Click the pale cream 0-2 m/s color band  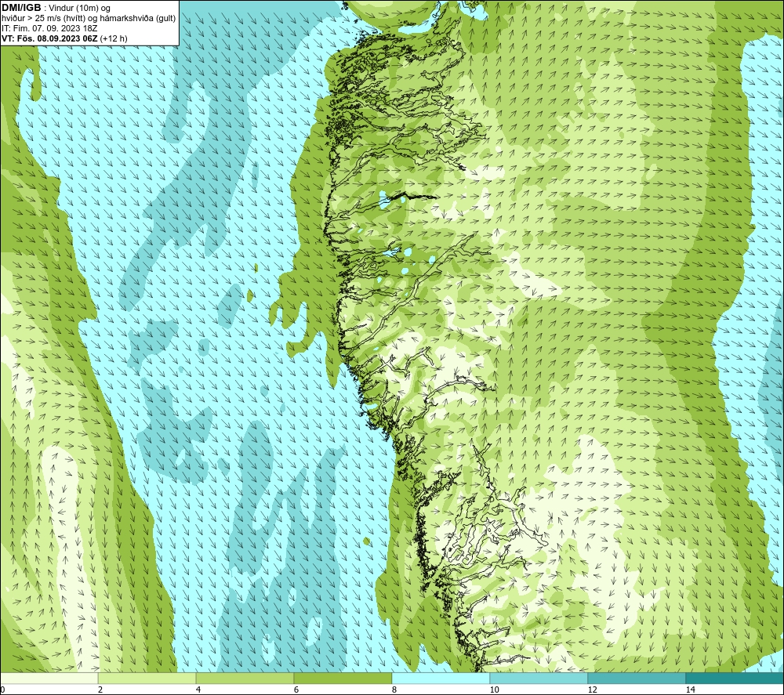click(x=49, y=678)
